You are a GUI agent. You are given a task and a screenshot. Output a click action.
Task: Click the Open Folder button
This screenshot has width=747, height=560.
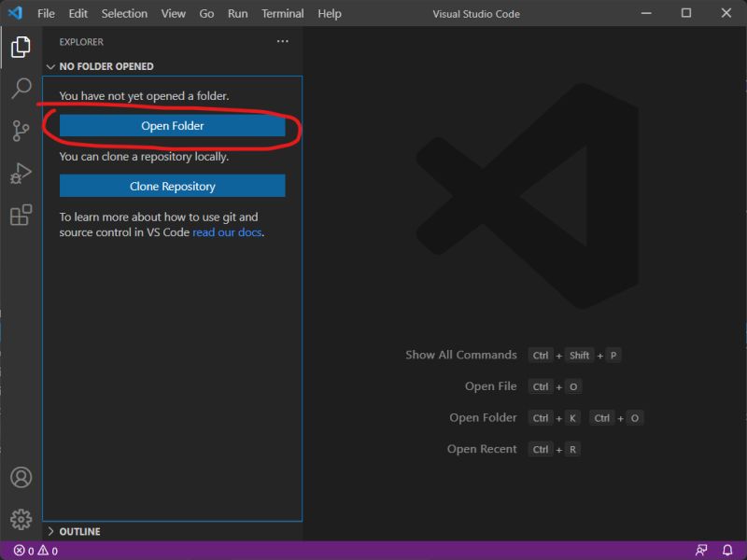(173, 125)
